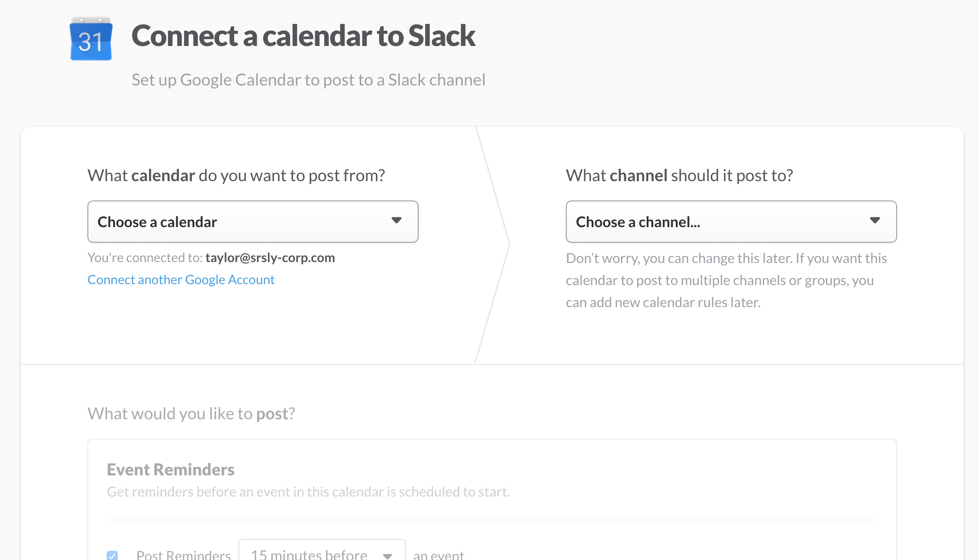The height and width of the screenshot is (560, 979).
Task: Click the arrow on the calendar selector
Action: click(x=397, y=220)
